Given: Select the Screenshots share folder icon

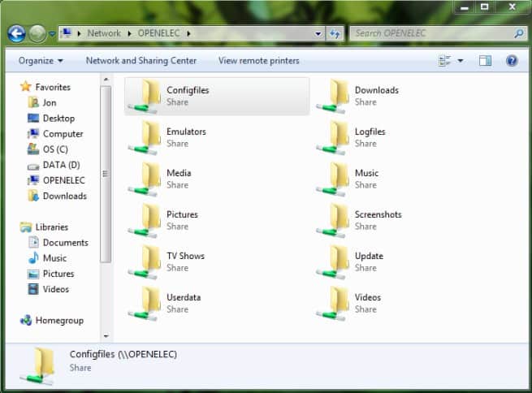Looking at the screenshot, I should coord(332,220).
